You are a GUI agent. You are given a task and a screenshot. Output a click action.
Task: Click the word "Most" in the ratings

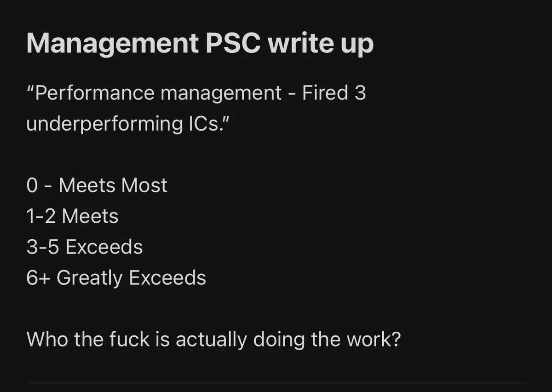tap(144, 186)
